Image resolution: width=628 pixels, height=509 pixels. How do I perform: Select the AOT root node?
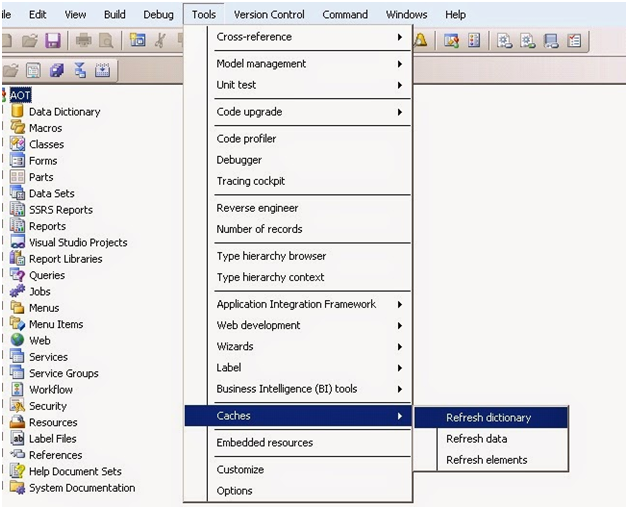[x=20, y=95]
